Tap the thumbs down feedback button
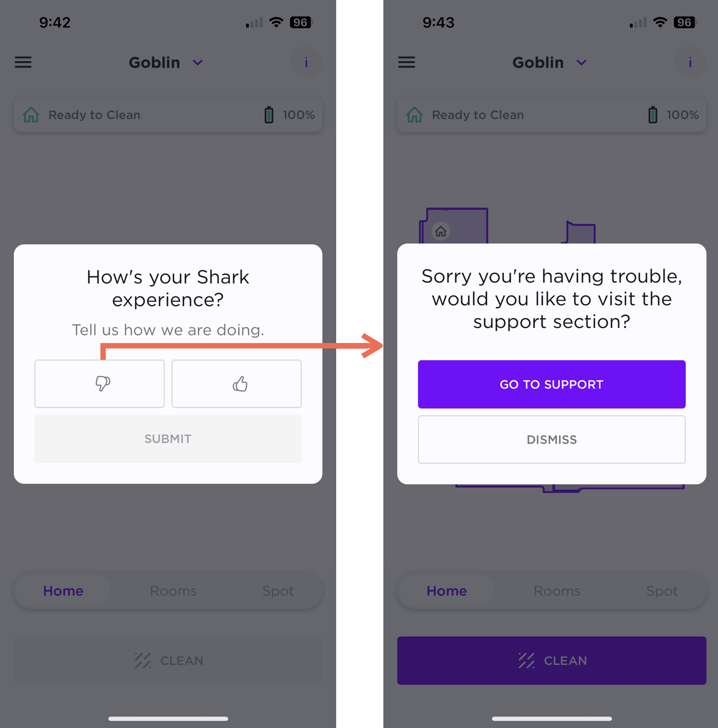 (100, 384)
